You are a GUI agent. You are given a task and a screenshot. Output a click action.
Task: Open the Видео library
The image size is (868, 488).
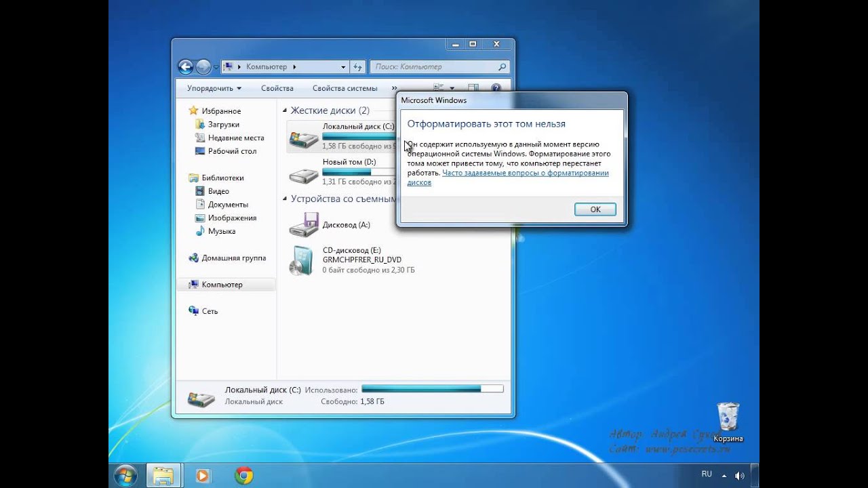pos(218,191)
